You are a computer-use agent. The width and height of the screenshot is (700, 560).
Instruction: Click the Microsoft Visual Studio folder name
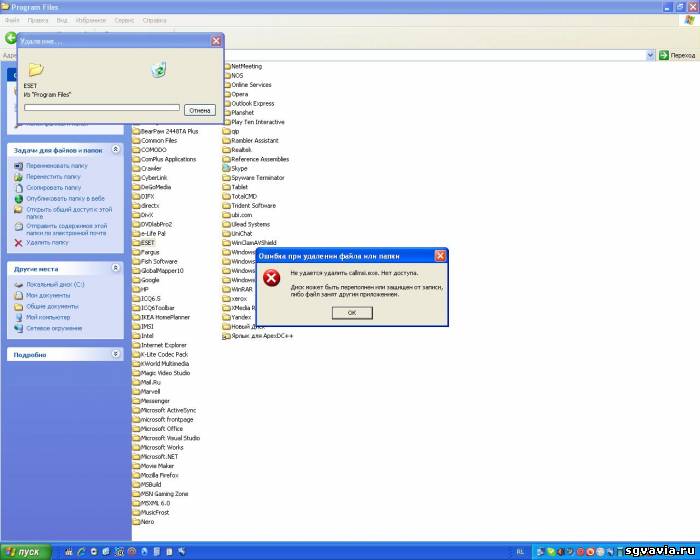click(170, 438)
